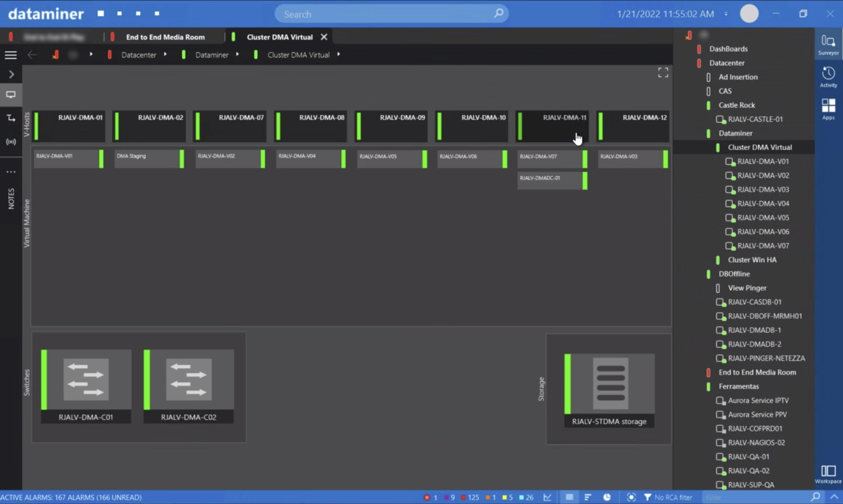Expand the alarm console with up chevron
The height and width of the screenshot is (504, 843).
pyautogui.click(x=834, y=497)
